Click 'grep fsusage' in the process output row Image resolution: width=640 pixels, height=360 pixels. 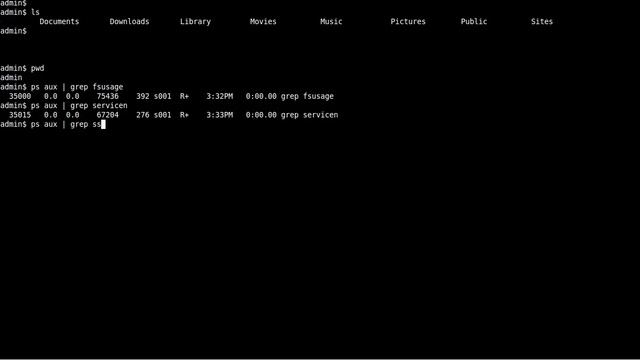(x=307, y=96)
